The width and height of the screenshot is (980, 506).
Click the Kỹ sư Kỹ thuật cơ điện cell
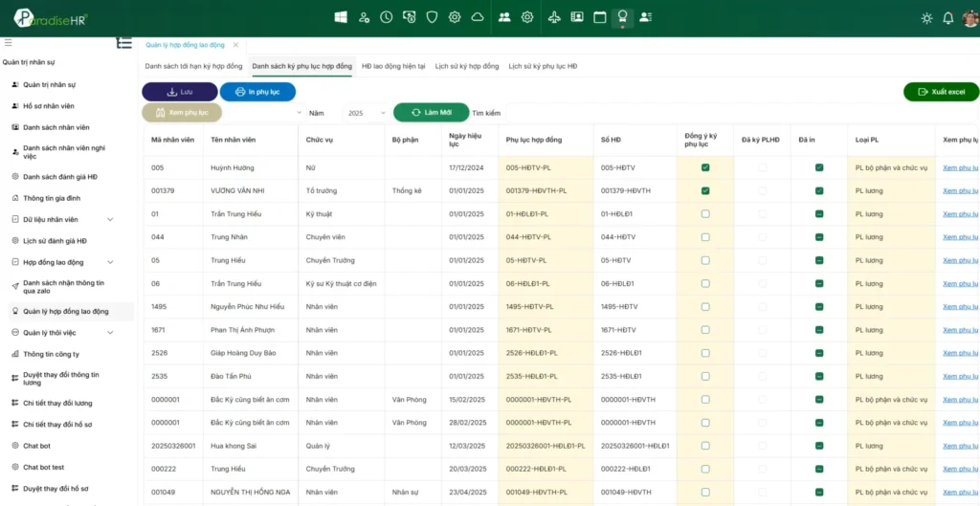coord(342,284)
